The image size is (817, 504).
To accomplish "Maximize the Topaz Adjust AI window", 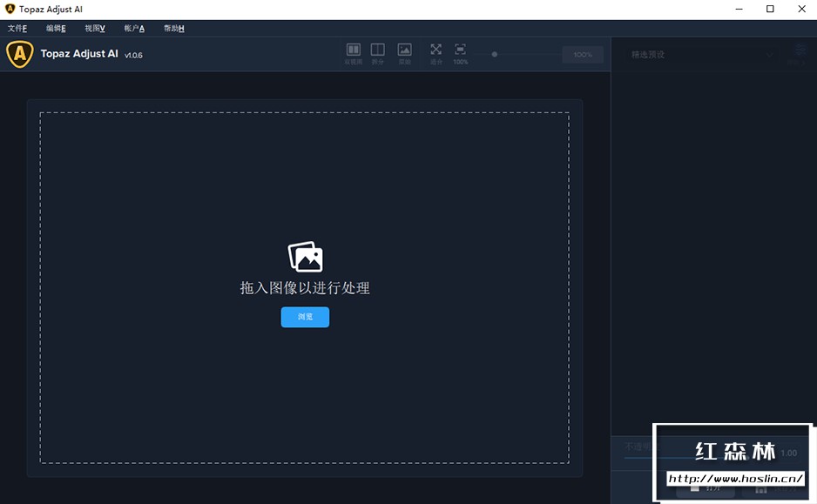I will [770, 9].
